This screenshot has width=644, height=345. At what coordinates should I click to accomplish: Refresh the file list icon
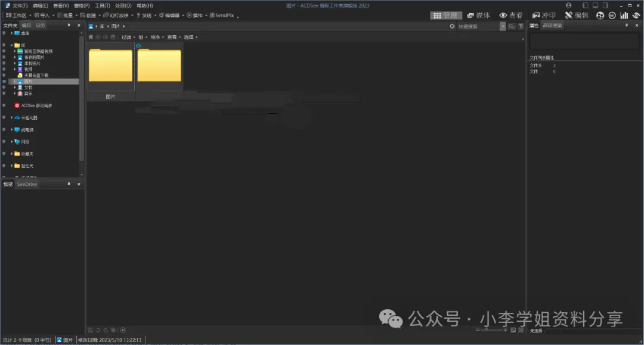pyautogui.click(x=452, y=26)
